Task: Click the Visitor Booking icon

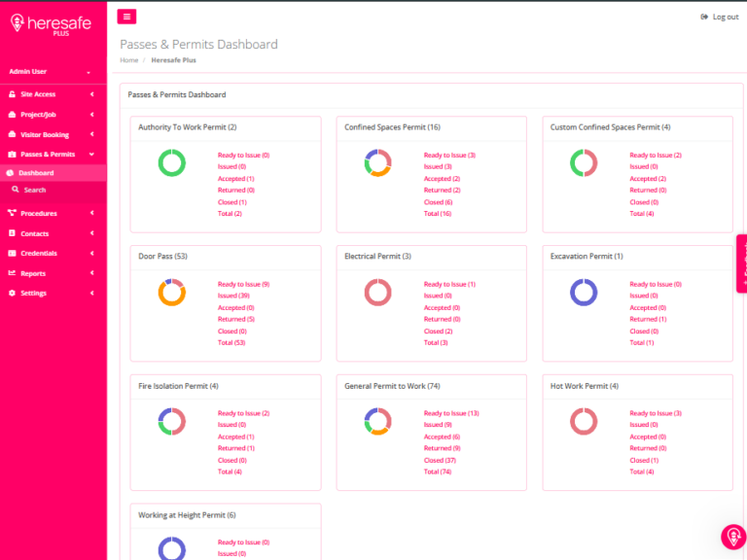Action: 12,134
